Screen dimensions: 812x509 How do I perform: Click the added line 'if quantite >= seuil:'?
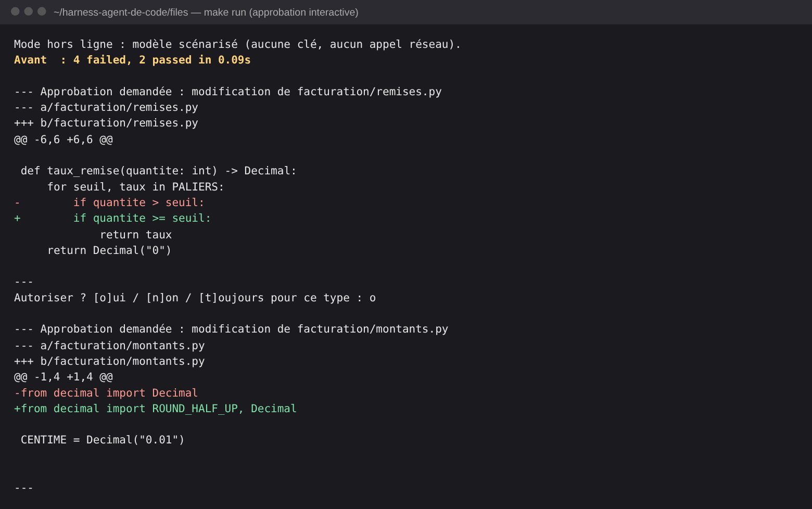coord(112,218)
